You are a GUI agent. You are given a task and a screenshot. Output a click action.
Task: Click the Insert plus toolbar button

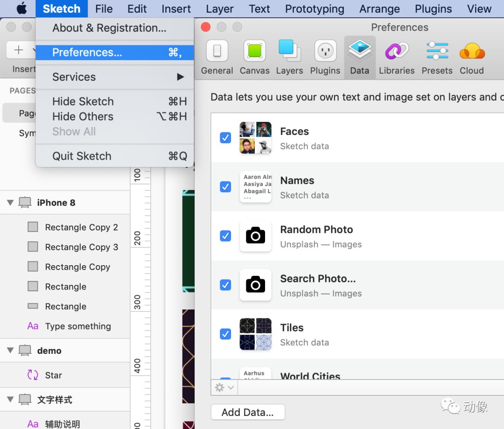click(x=19, y=50)
